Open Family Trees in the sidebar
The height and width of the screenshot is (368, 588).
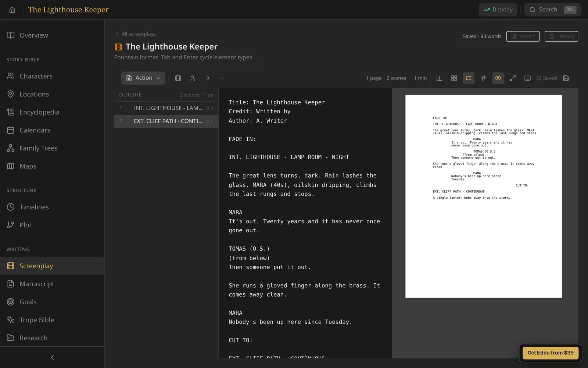click(52, 148)
